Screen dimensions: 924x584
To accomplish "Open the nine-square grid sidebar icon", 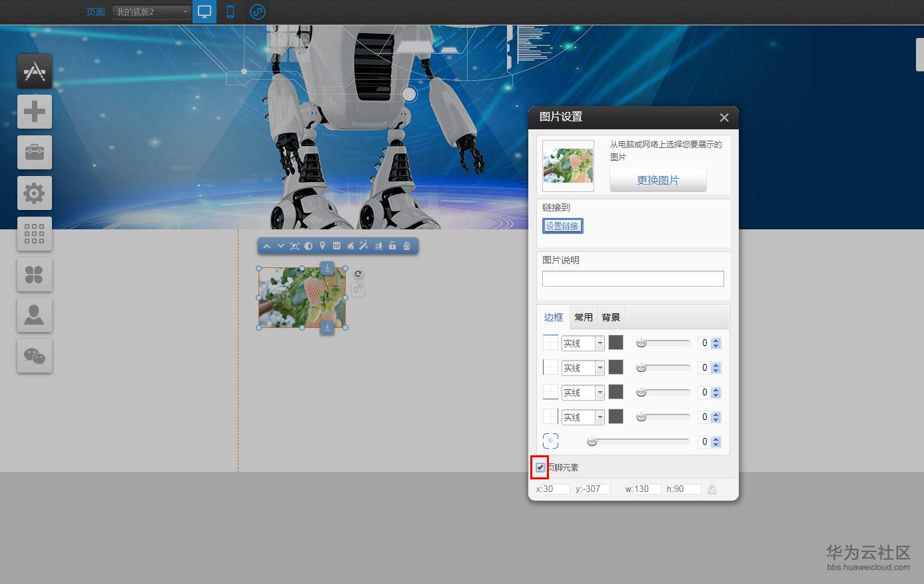I will click(35, 233).
